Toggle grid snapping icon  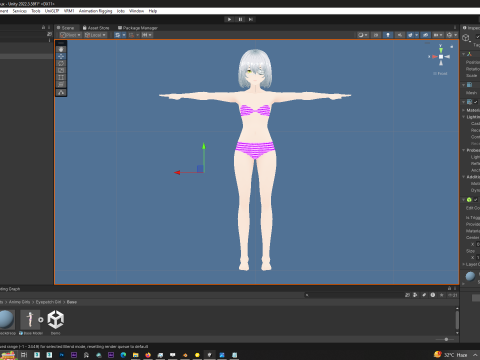coord(118,35)
